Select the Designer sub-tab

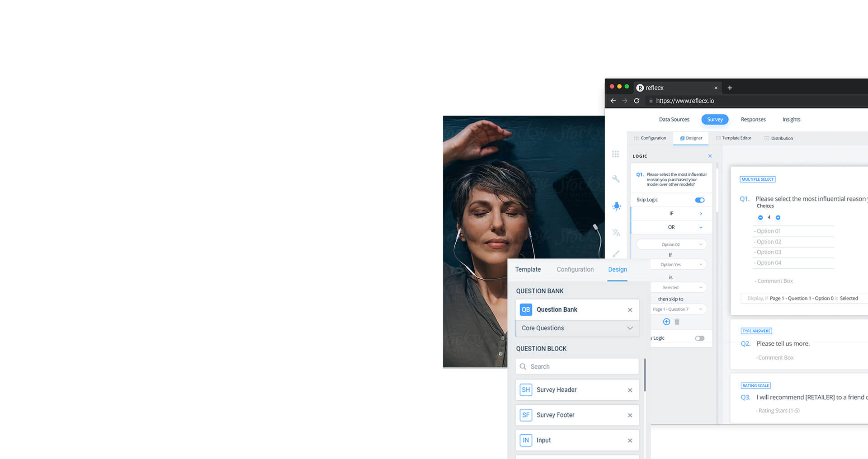[691, 138]
